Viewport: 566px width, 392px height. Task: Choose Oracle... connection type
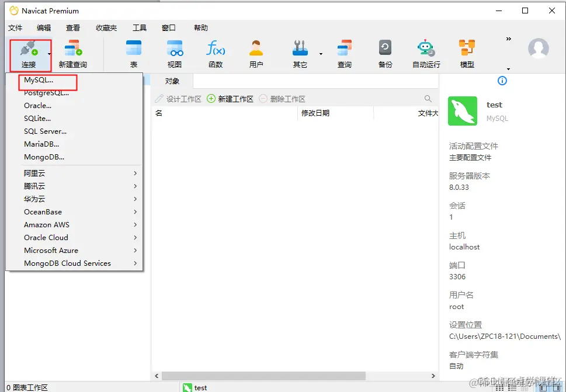click(x=37, y=105)
